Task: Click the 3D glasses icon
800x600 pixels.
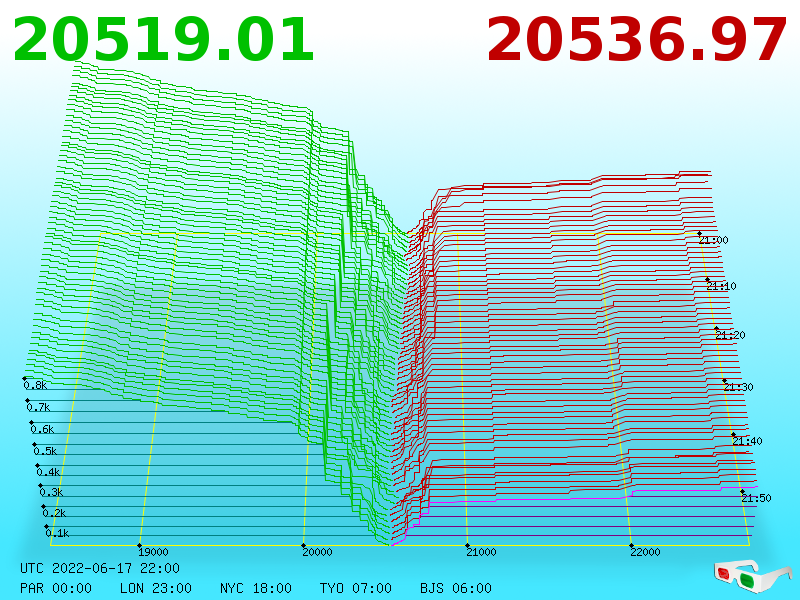Action: tap(752, 575)
